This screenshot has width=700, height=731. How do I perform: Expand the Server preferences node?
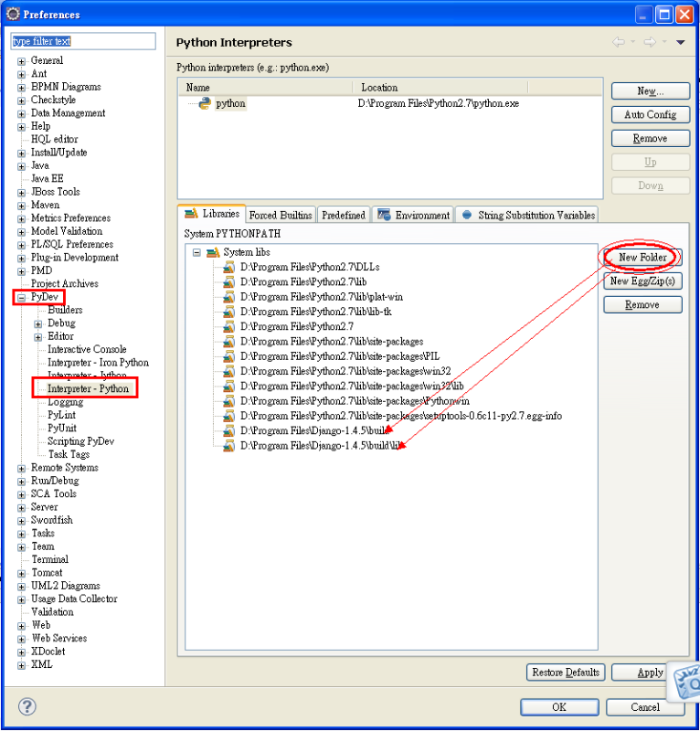pos(21,507)
